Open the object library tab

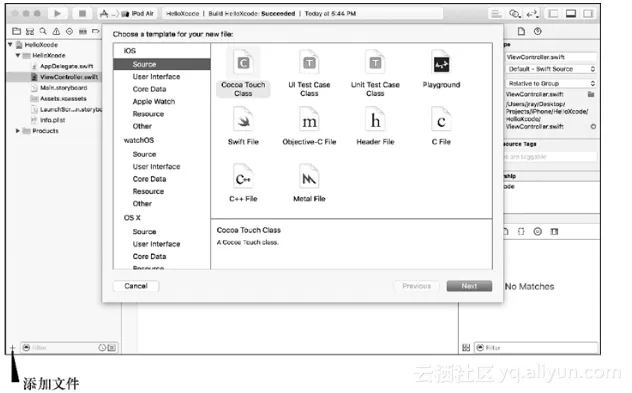[537, 231]
